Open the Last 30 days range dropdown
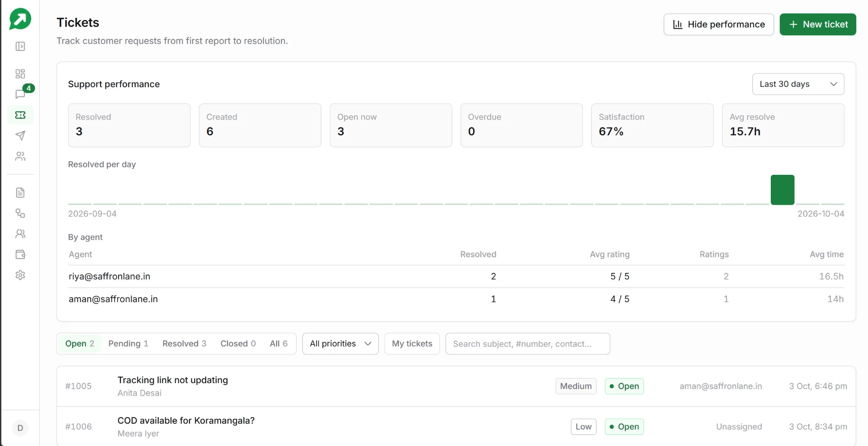The height and width of the screenshot is (446, 868). (798, 84)
